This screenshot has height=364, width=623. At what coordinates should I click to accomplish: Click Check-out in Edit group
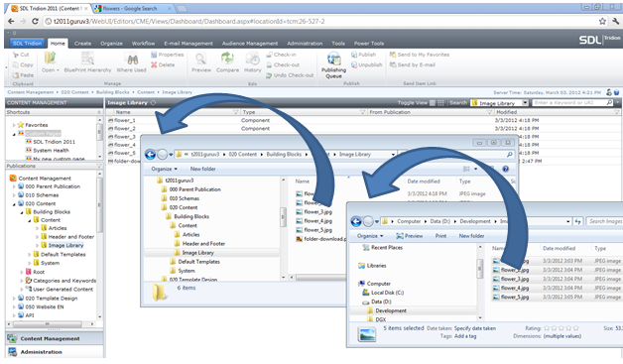[283, 64]
